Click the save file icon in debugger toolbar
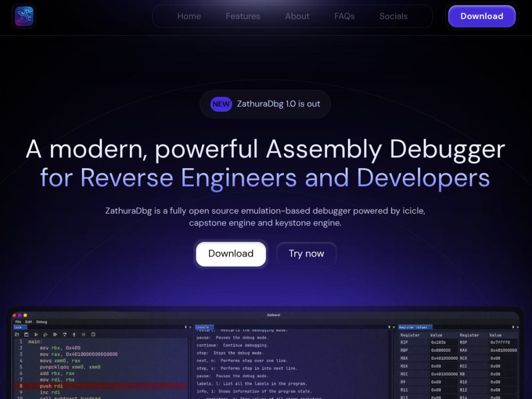Screen dimensions: 532x399 pos(27,335)
